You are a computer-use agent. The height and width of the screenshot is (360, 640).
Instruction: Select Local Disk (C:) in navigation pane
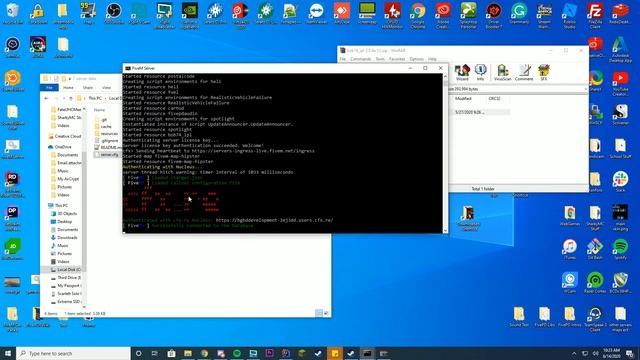click(x=65, y=269)
